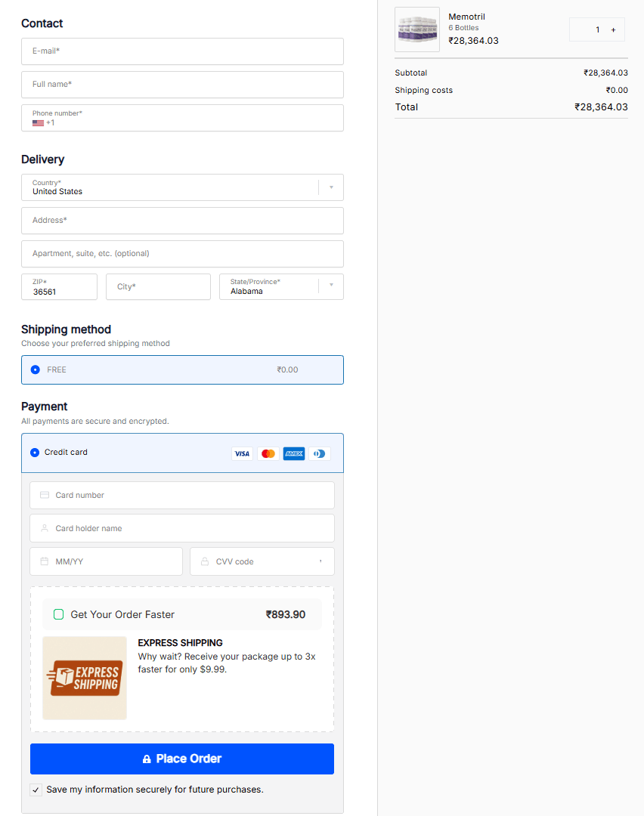Click the Mastercard payment icon
The height and width of the screenshot is (816, 644).
[x=268, y=453]
